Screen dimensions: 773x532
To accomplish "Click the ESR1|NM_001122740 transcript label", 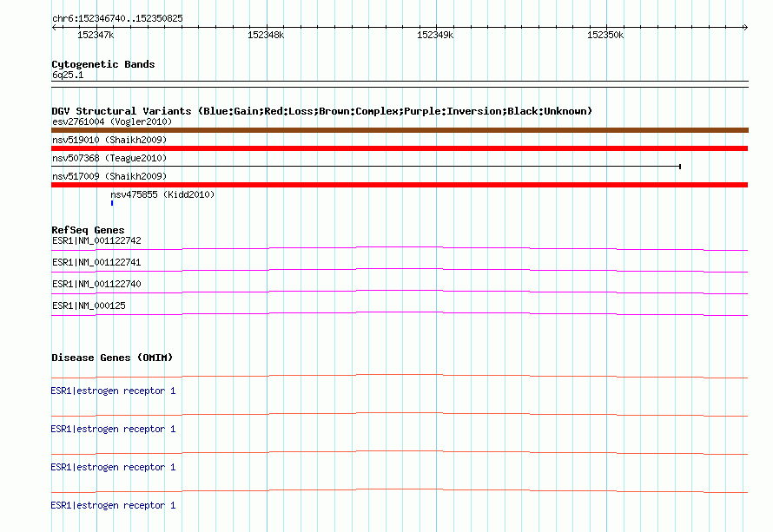I will (96, 285).
